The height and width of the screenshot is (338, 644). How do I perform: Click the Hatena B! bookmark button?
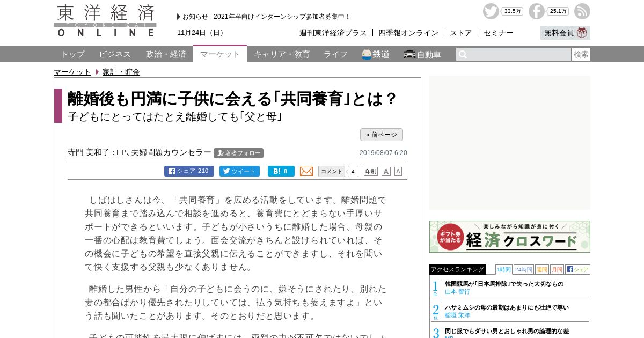click(x=281, y=171)
